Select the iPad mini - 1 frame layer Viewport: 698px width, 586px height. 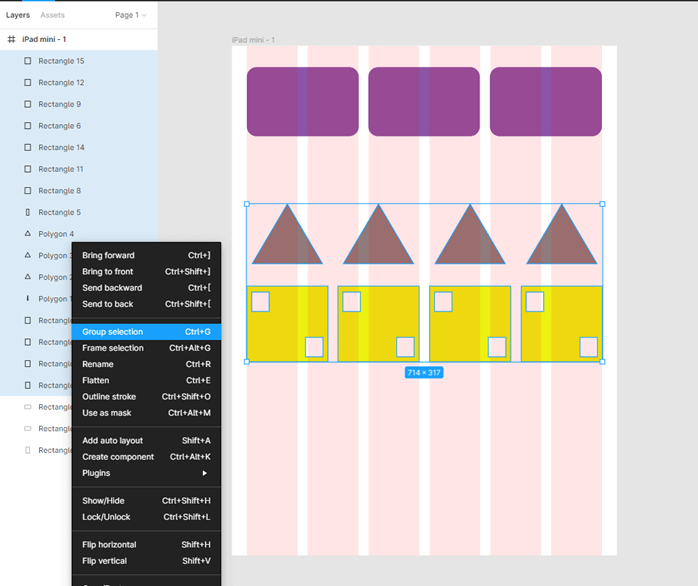click(44, 39)
